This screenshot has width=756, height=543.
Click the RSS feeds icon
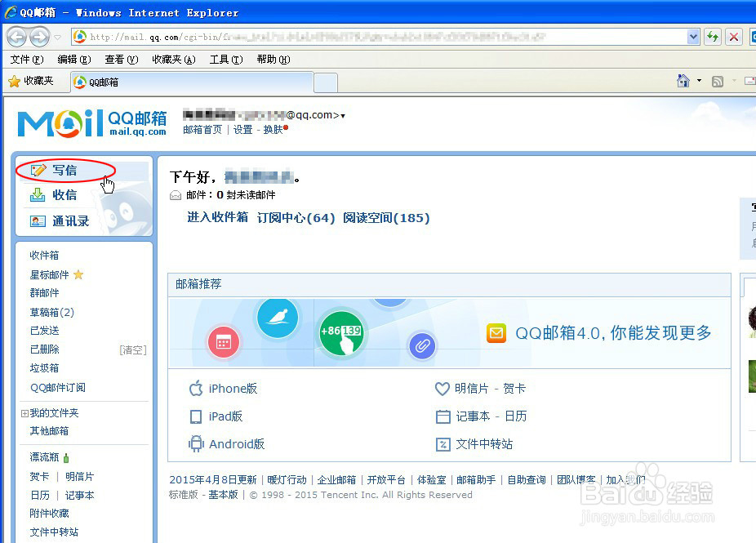tap(718, 82)
